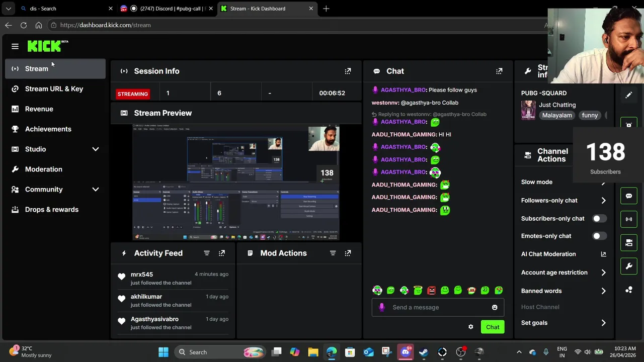
Task: Pop out the Mod Actions panel
Action: click(x=348, y=253)
